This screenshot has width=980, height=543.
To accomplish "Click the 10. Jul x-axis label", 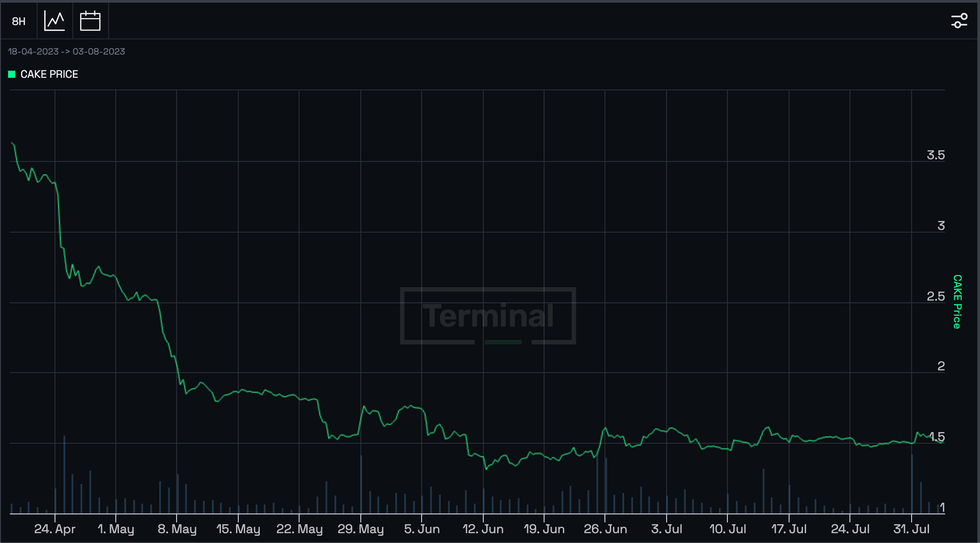I will pyautogui.click(x=728, y=529).
